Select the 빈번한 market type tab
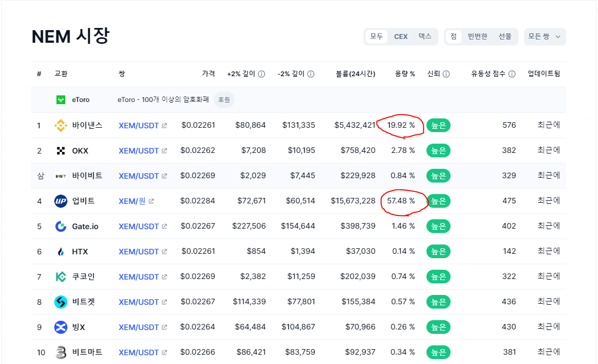 pos(477,37)
